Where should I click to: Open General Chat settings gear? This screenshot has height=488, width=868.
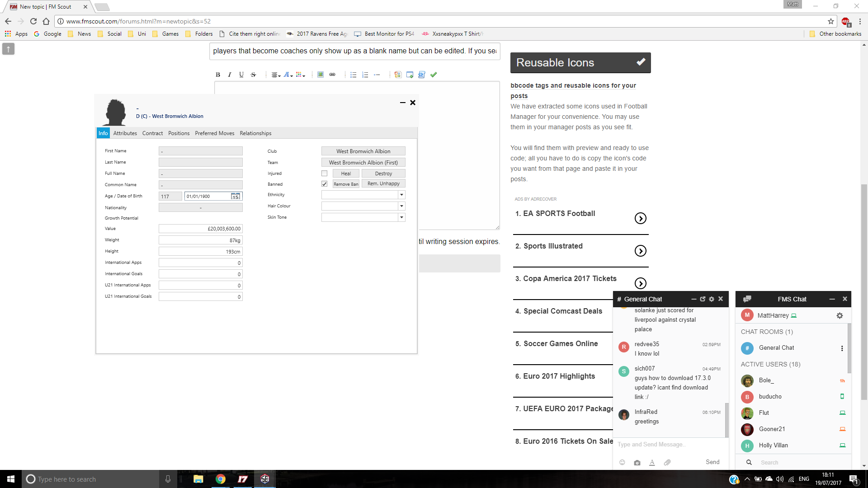coord(712,299)
